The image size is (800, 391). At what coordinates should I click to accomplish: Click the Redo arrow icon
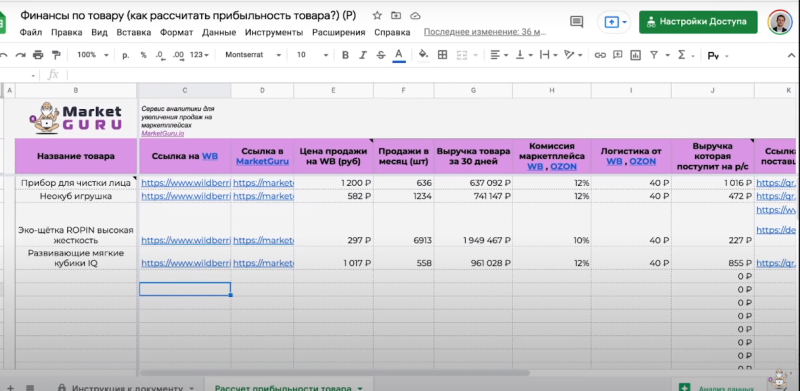pyautogui.click(x=20, y=55)
